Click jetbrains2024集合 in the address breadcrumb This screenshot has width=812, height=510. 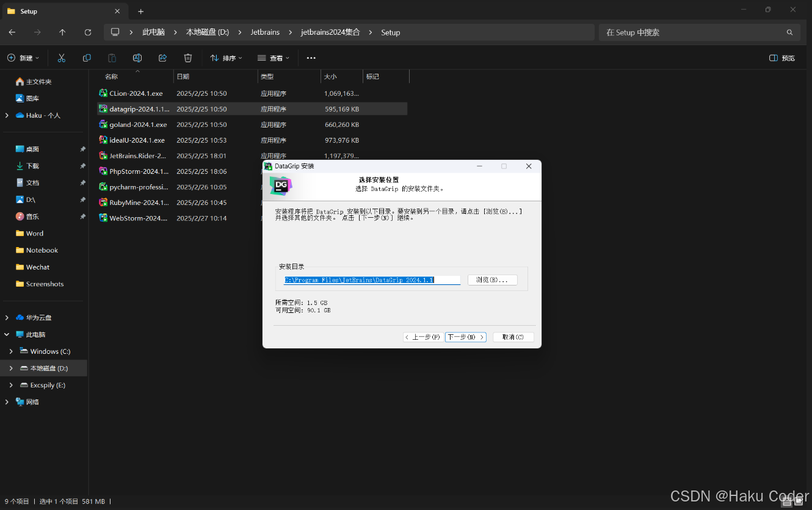(330, 32)
